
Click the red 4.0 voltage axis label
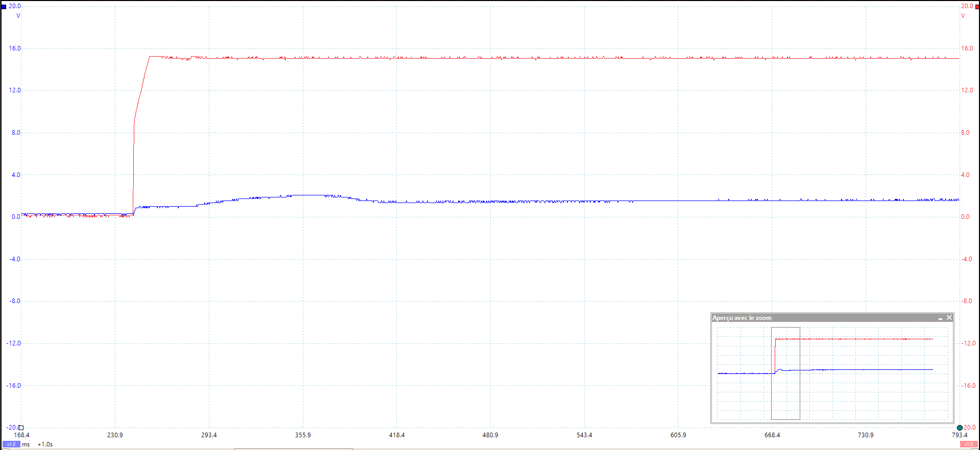click(965, 175)
